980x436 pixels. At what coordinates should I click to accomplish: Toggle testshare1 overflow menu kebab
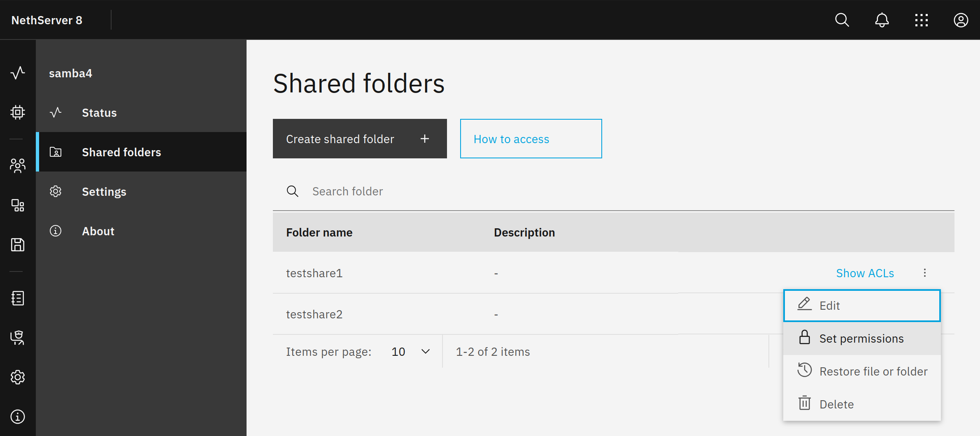[924, 273]
